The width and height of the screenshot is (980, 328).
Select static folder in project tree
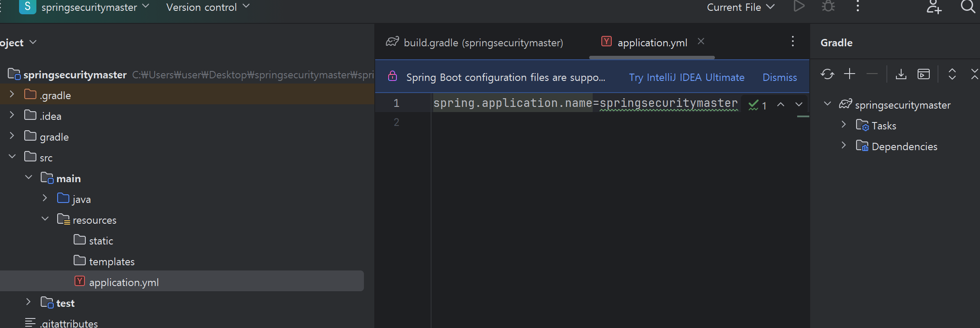[101, 241]
